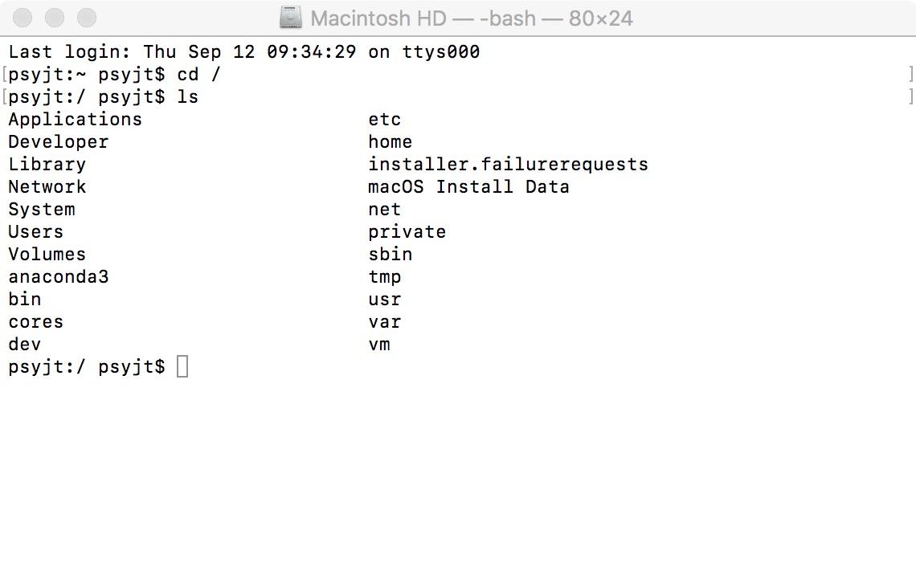Click the "Developer" directory name

click(x=58, y=142)
